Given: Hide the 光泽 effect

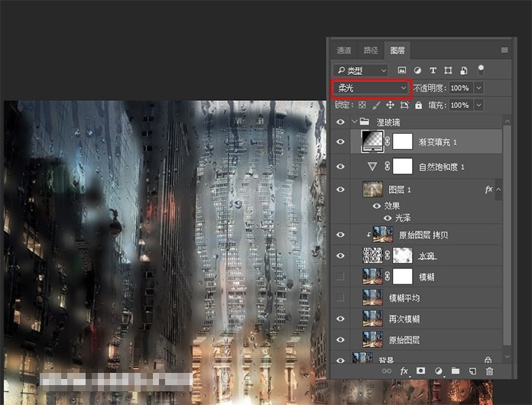Looking at the screenshot, I should click(388, 218).
